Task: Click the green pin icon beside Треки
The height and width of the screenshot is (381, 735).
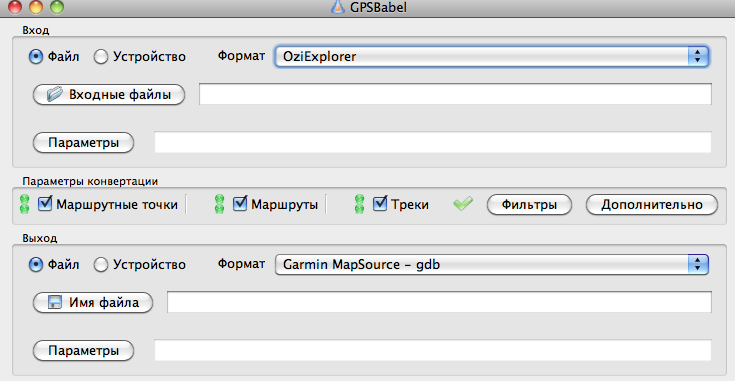Action: click(360, 204)
